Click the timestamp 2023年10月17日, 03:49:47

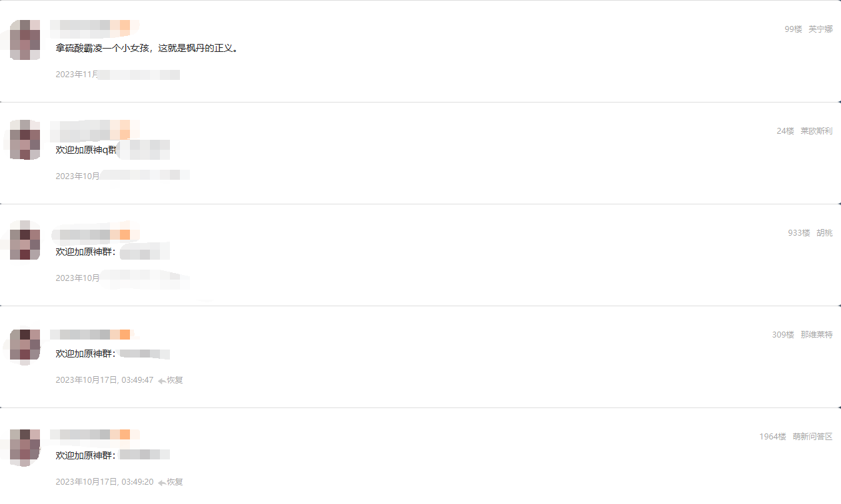coord(105,380)
